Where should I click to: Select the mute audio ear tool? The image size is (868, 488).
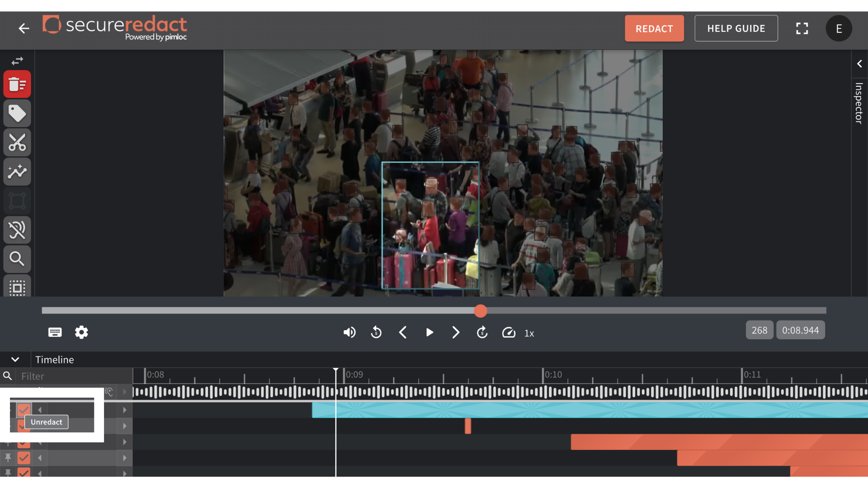(x=17, y=230)
